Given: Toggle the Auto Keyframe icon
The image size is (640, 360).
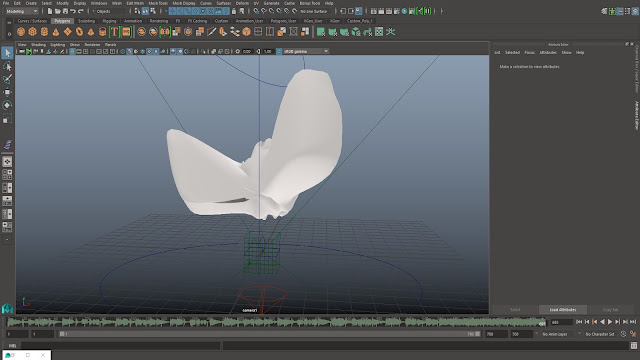Looking at the screenshot, I should pyautogui.click(x=623, y=334).
